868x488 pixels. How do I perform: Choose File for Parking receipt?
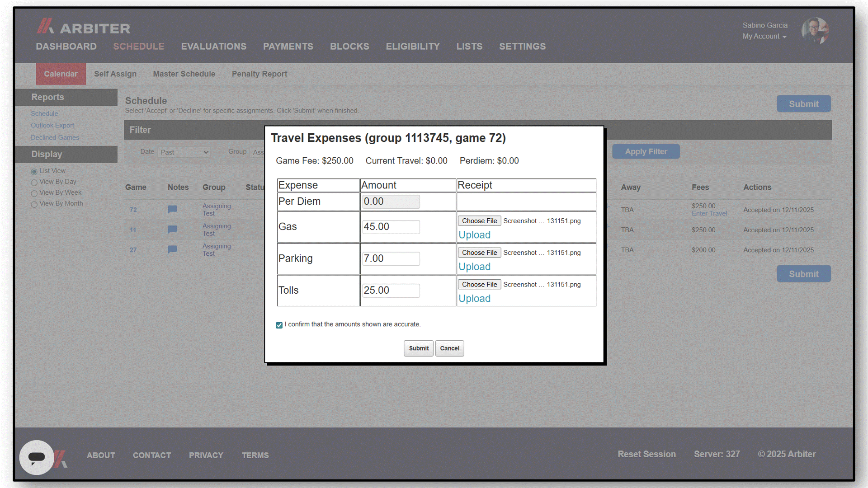coord(479,253)
